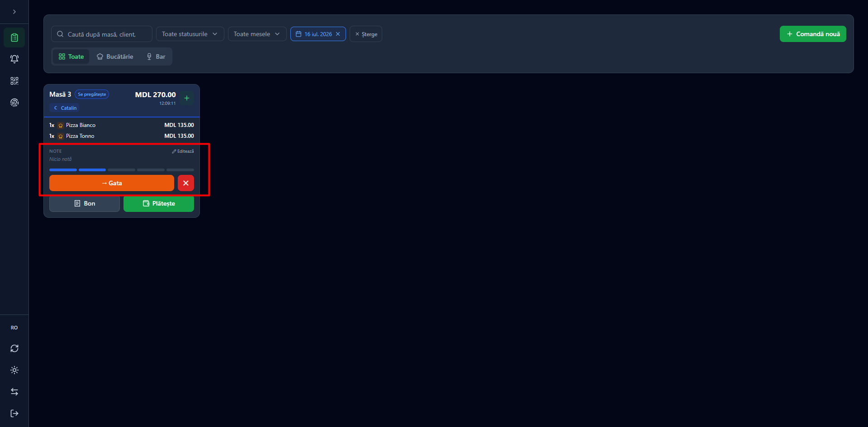This screenshot has width=868, height=427.
Task: Click the chef icon beside Pizza Tonno
Action: [x=61, y=136]
